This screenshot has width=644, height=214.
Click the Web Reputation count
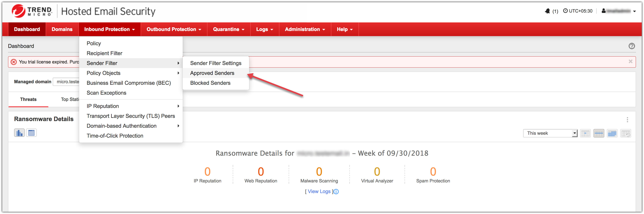(x=261, y=172)
